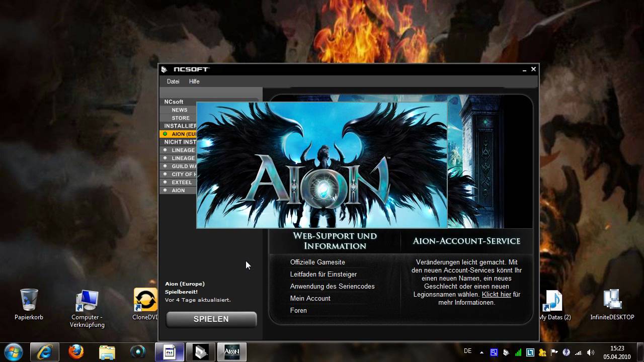Open the Datei menu
Image resolution: width=644 pixels, height=362 pixels.
click(173, 81)
